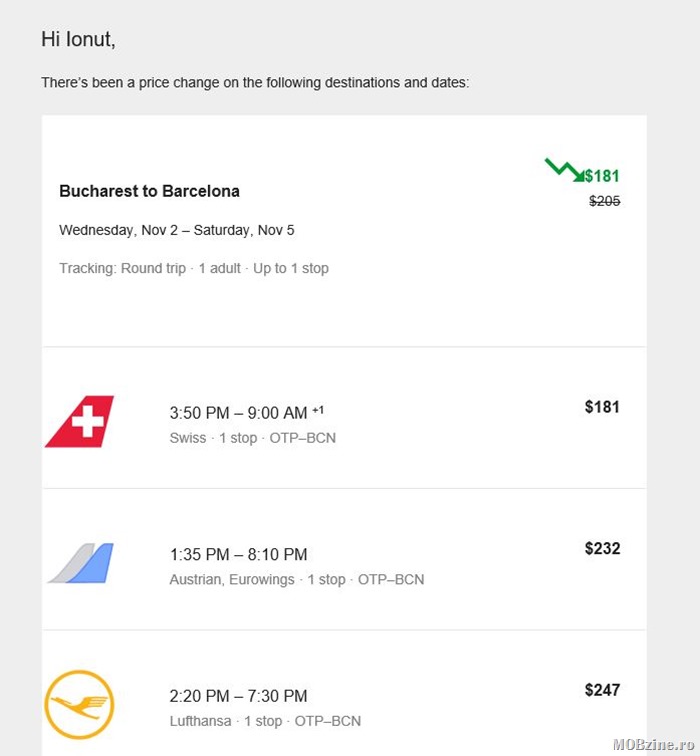This screenshot has width=700, height=756.
Task: Click the Lufthansa · 1 stop · OTP–BCN details
Action: 265,721
